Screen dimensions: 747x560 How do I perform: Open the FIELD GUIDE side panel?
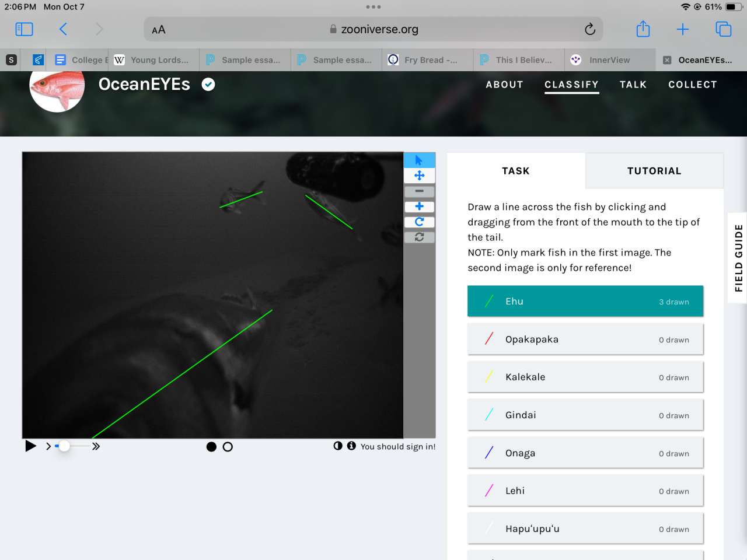[738, 258]
